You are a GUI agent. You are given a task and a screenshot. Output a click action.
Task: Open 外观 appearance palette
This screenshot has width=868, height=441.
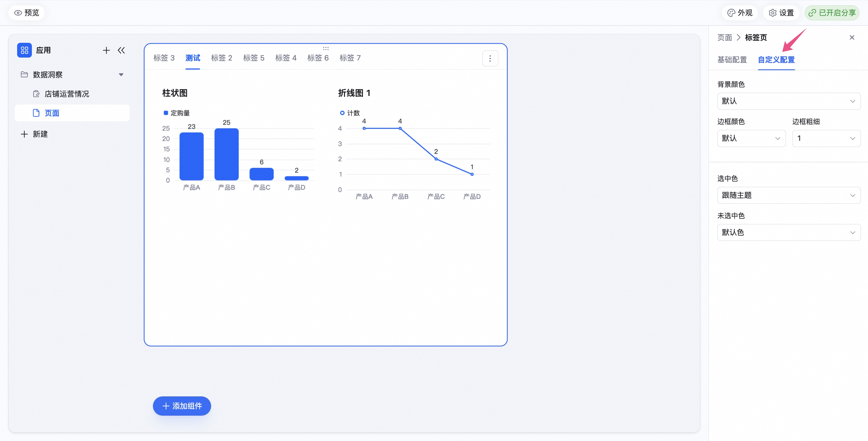(740, 13)
